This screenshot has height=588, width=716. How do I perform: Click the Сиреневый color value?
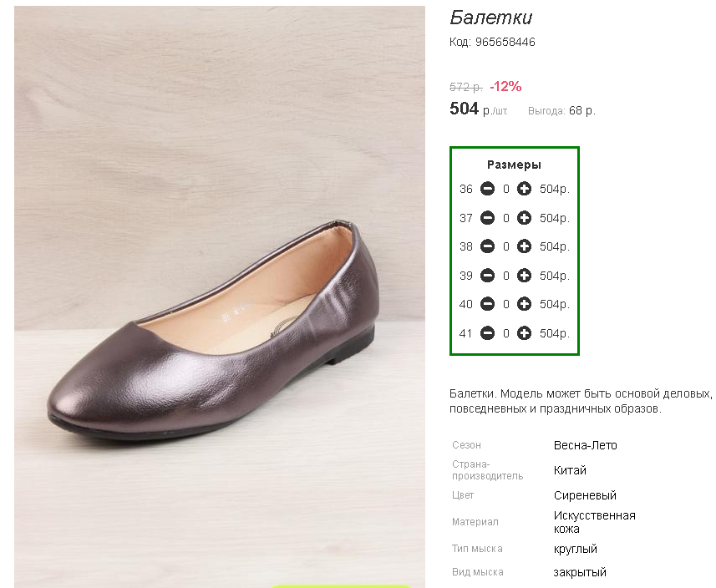coord(585,495)
